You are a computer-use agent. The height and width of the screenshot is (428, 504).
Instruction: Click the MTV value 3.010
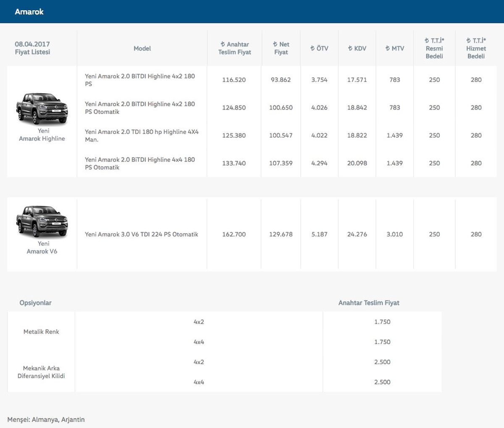pos(395,234)
